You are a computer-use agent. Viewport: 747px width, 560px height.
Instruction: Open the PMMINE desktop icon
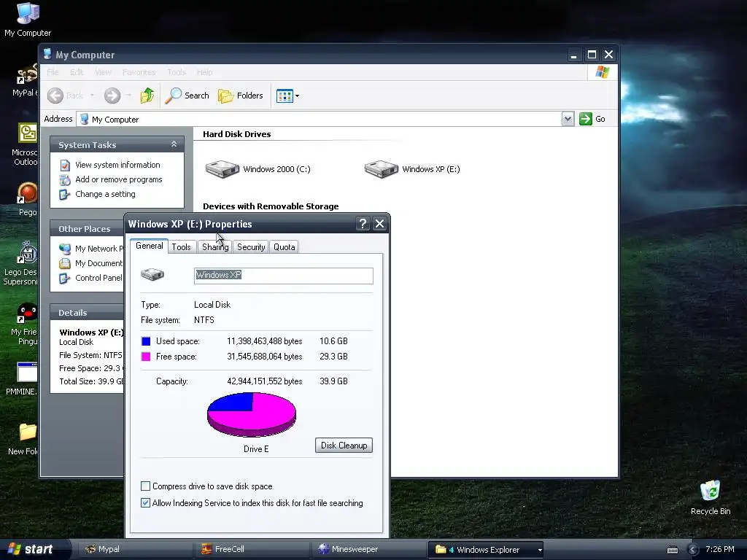tap(23, 378)
